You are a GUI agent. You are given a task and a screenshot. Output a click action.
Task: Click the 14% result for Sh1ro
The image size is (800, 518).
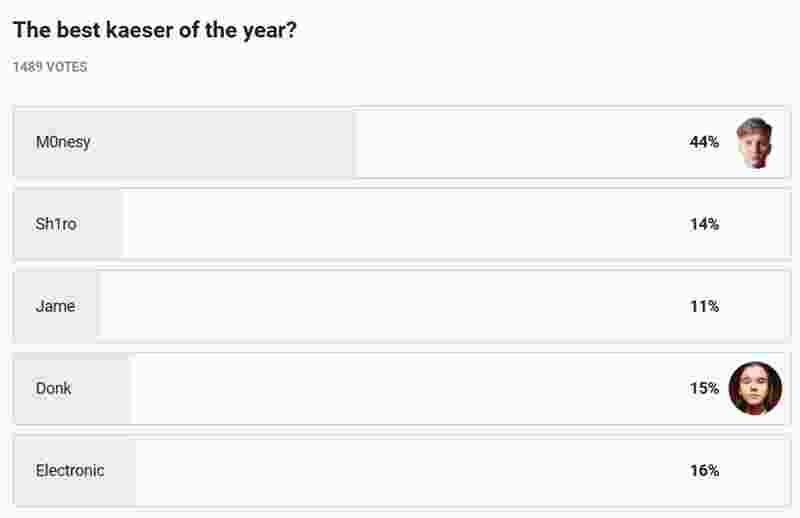(x=704, y=224)
